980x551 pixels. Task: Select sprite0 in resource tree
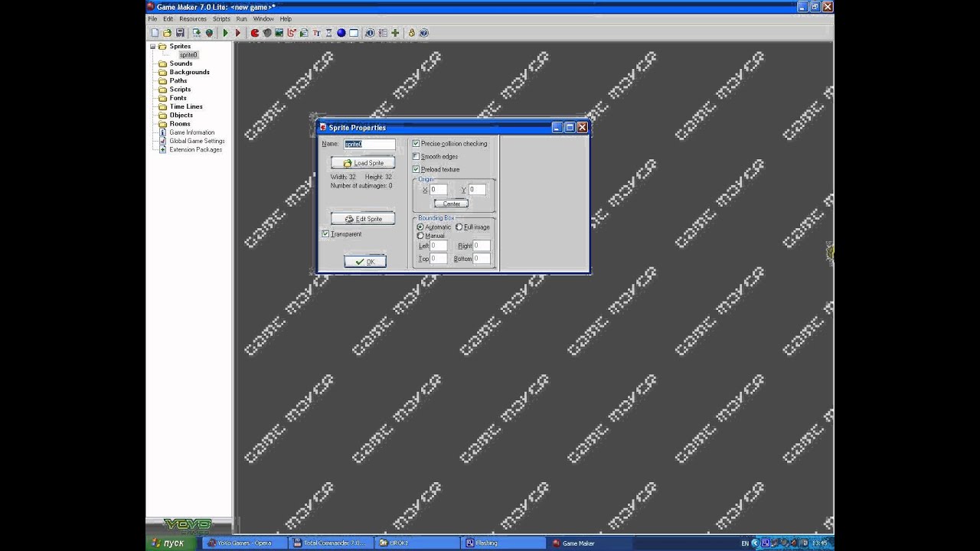[x=188, y=55]
